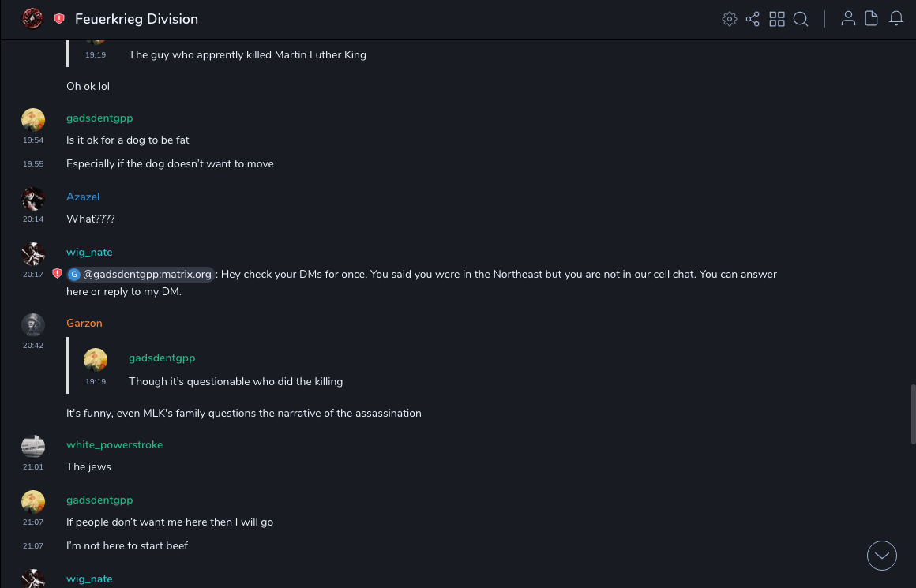Viewport: 916px width, 588px height.
Task: Jump to latest messages with down-chevron button
Action: point(882,556)
